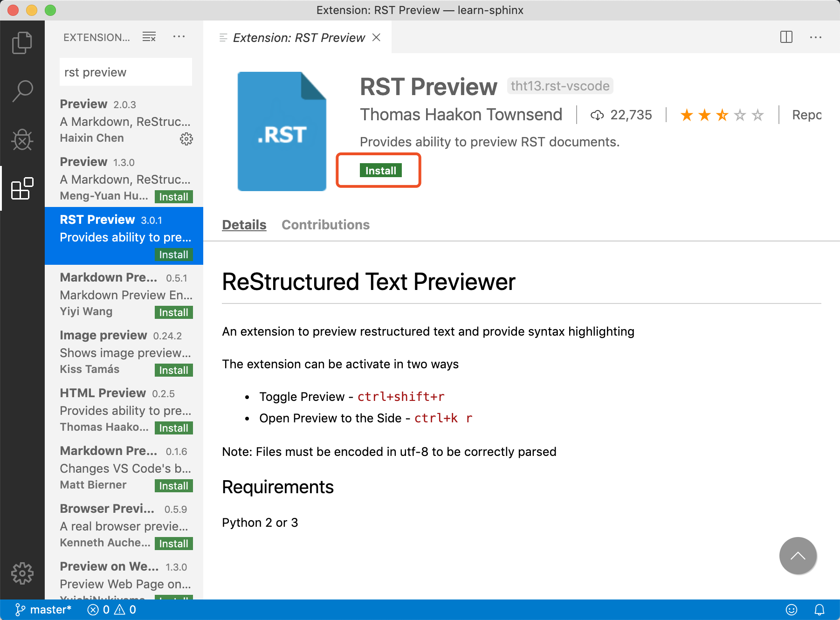Open the feedback smiley in status bar
840x620 pixels.
pos(792,610)
